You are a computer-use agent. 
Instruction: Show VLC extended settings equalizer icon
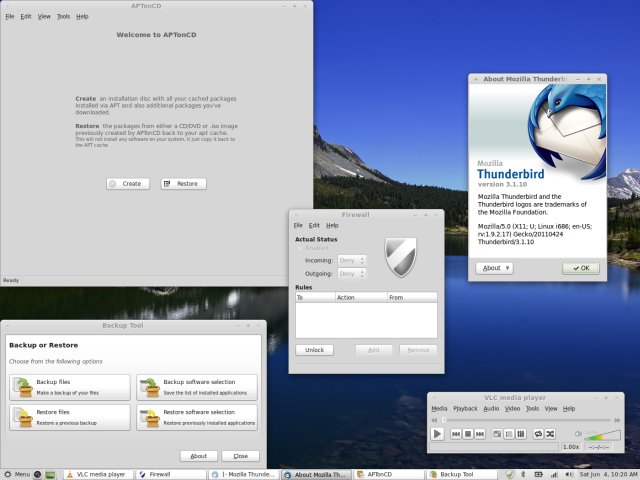pos(521,434)
